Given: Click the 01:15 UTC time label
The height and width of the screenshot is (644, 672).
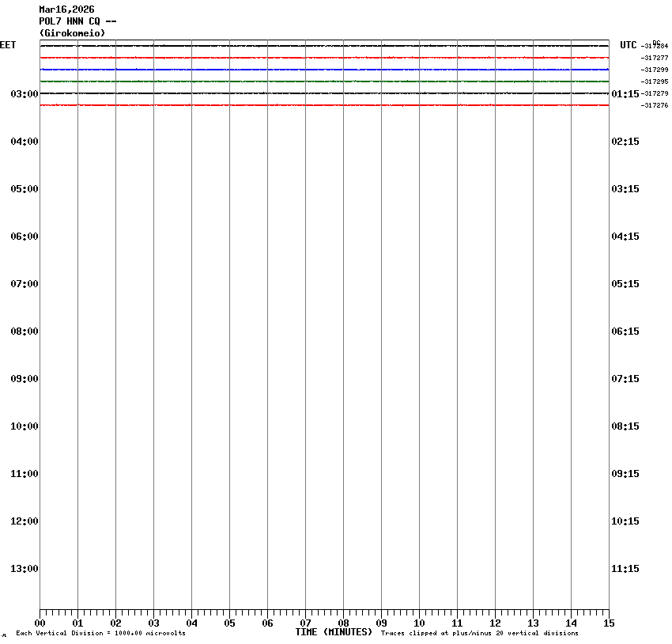Looking at the screenshot, I should pyautogui.click(x=625, y=94).
